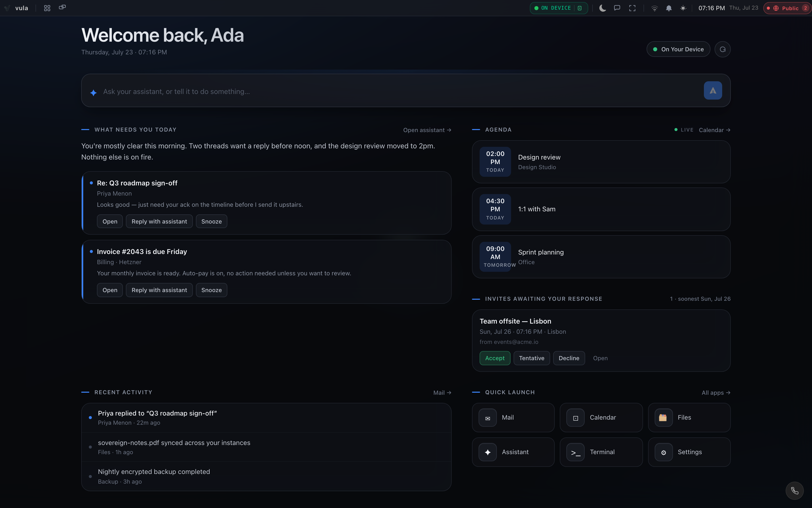Open the Team offsite invite details
This screenshot has width=812, height=508.
tap(600, 358)
